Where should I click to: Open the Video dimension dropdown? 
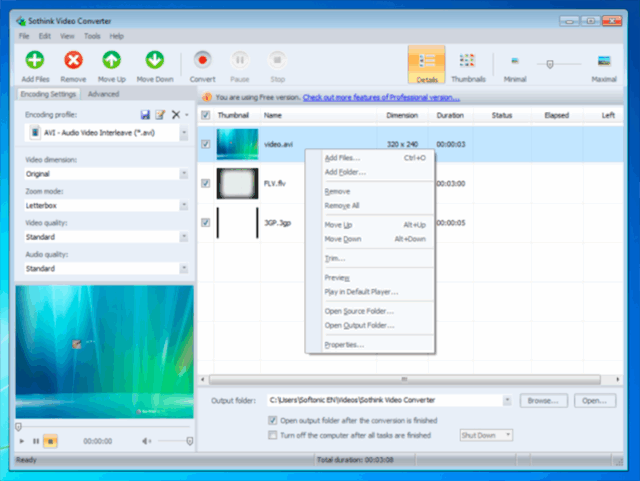point(184,174)
